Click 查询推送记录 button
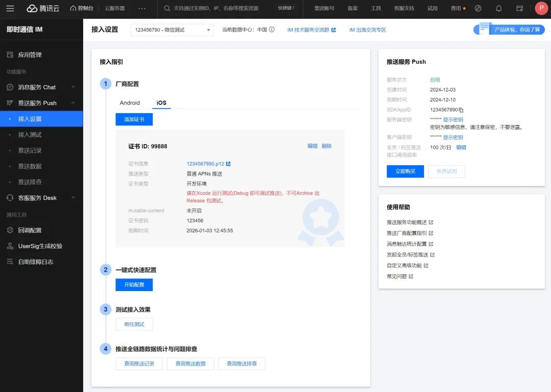551x392 pixels. pyautogui.click(x=139, y=363)
